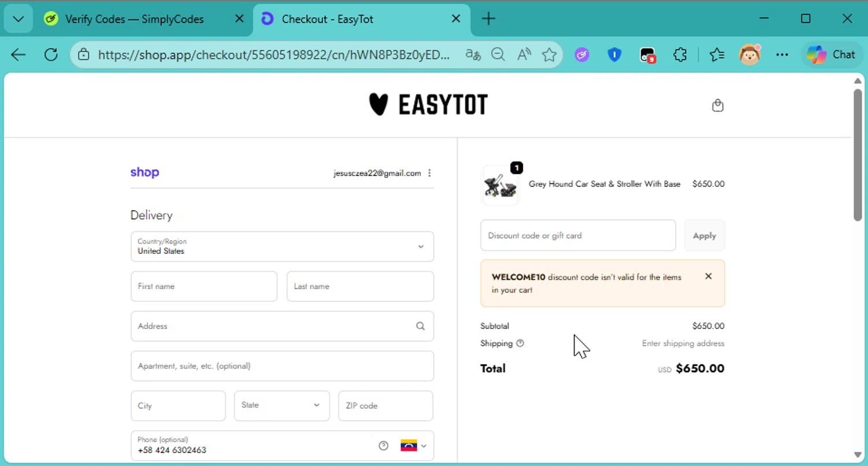Click the Apply discount button
This screenshot has height=466, width=868.
[x=704, y=235]
